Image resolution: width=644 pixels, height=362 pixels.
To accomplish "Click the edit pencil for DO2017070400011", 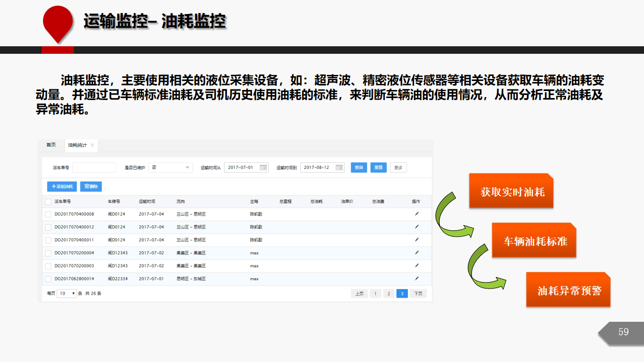I will tap(417, 240).
